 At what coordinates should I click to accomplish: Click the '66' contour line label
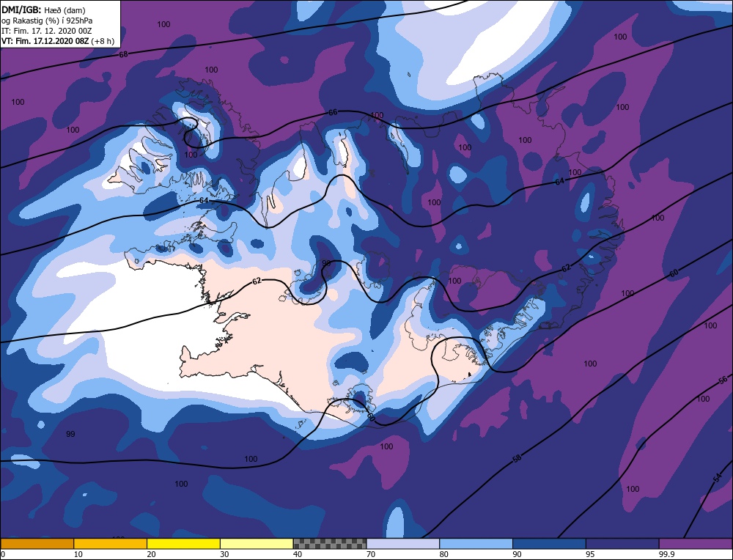pyautogui.click(x=333, y=112)
